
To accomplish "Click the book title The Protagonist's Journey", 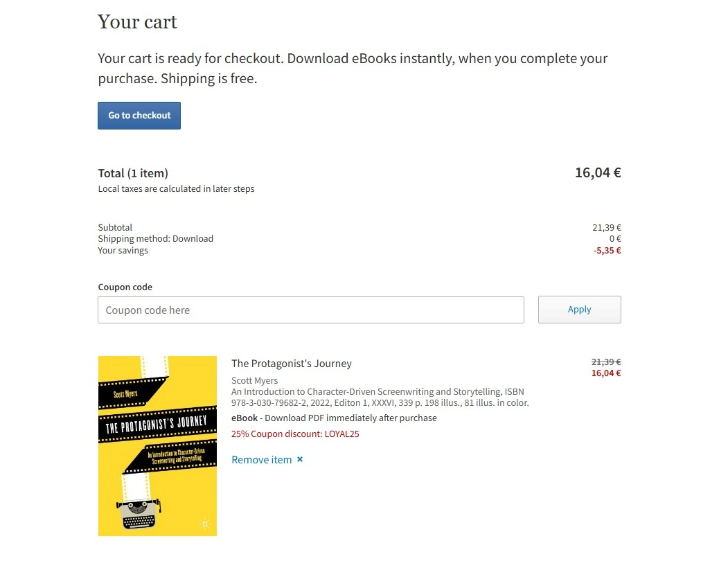I will coord(291,364).
